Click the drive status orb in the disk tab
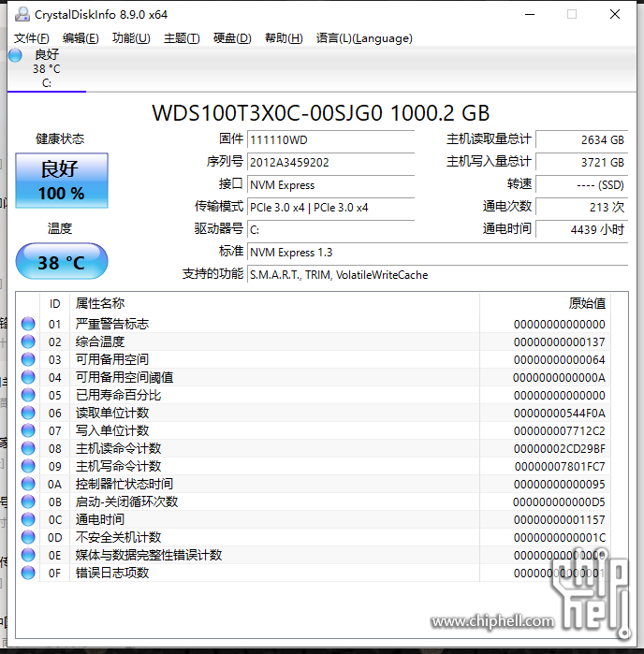 [x=15, y=55]
